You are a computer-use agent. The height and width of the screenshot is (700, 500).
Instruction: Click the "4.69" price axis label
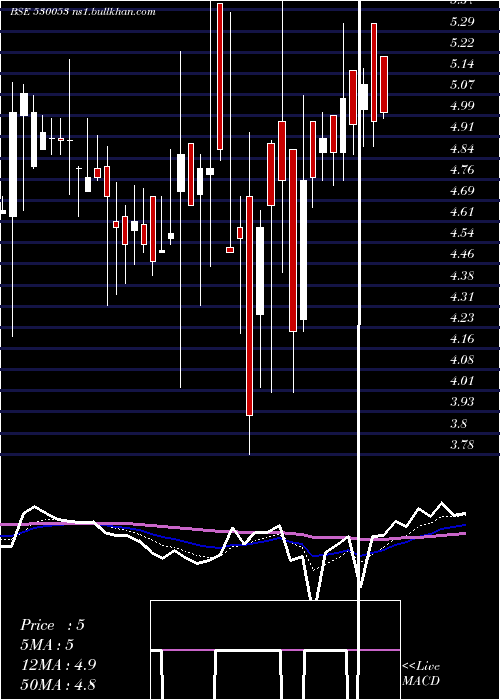[x=462, y=191]
